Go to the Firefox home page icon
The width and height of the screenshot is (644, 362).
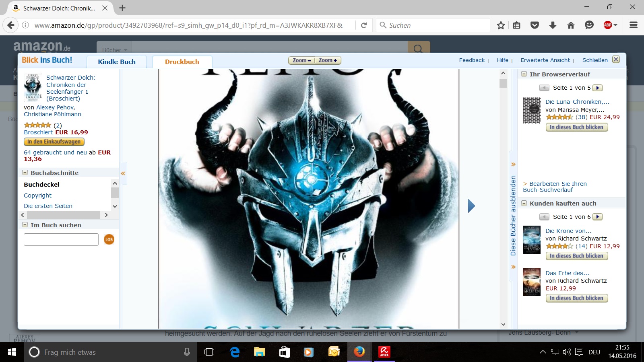coord(571,25)
